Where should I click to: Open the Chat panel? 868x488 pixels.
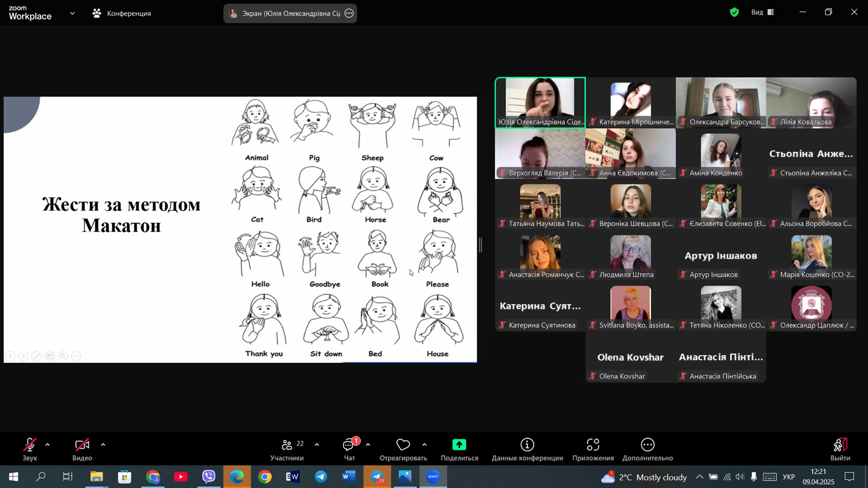pyautogui.click(x=349, y=450)
